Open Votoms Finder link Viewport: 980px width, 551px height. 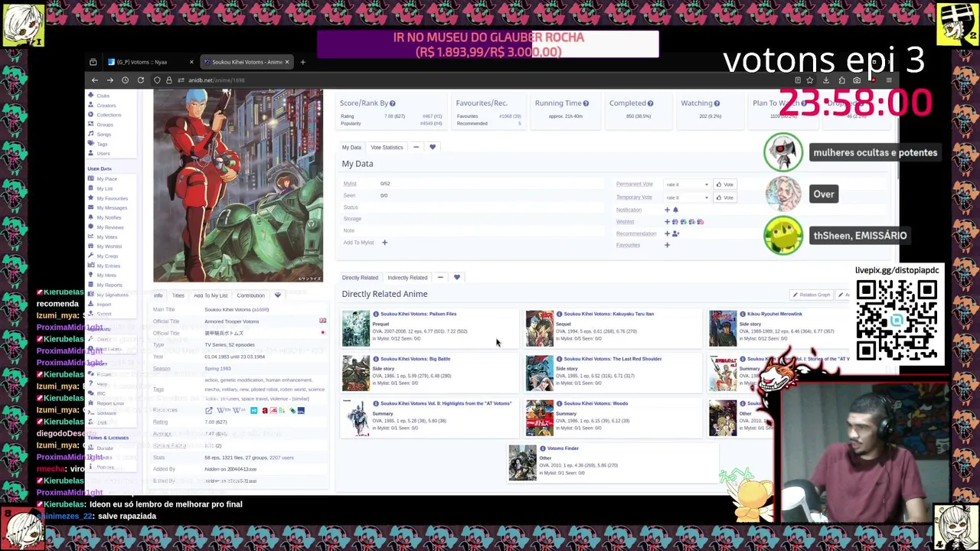(x=563, y=448)
